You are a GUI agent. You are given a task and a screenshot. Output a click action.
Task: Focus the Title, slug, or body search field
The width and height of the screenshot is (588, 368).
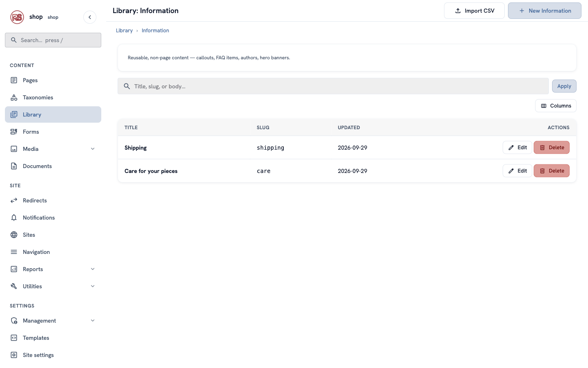[333, 86]
